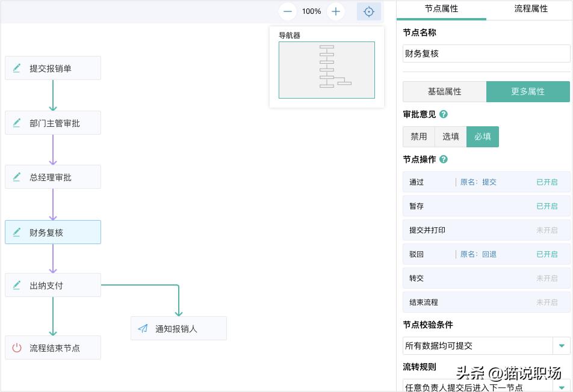The image size is (573, 392).
Task: Switch to 基础属性 view
Action: [444, 91]
